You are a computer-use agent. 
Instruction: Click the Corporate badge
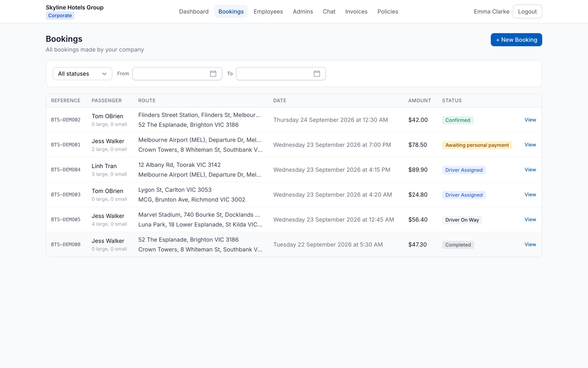coord(60,16)
